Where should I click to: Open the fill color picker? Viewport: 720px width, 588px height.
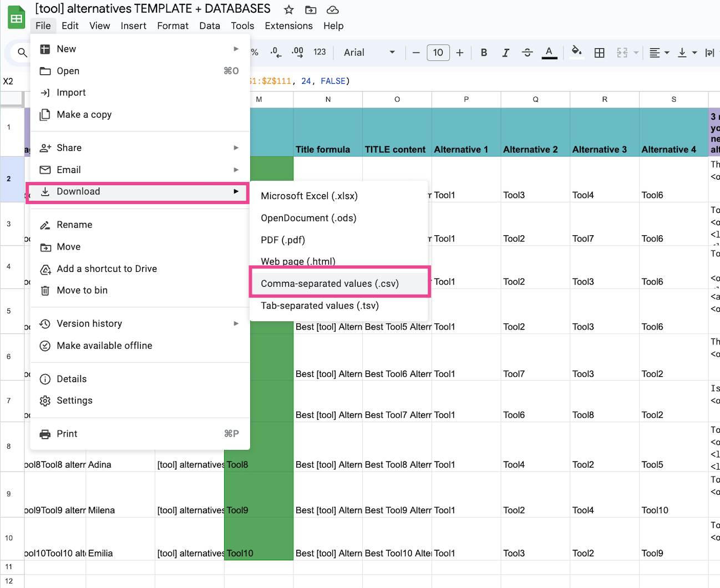tap(577, 52)
